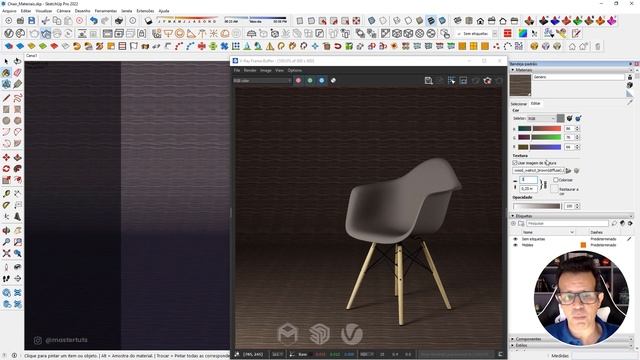Viewport: 640px width, 360px height.
Task: Select the Eraser tool in left toolbar
Action: point(17,73)
